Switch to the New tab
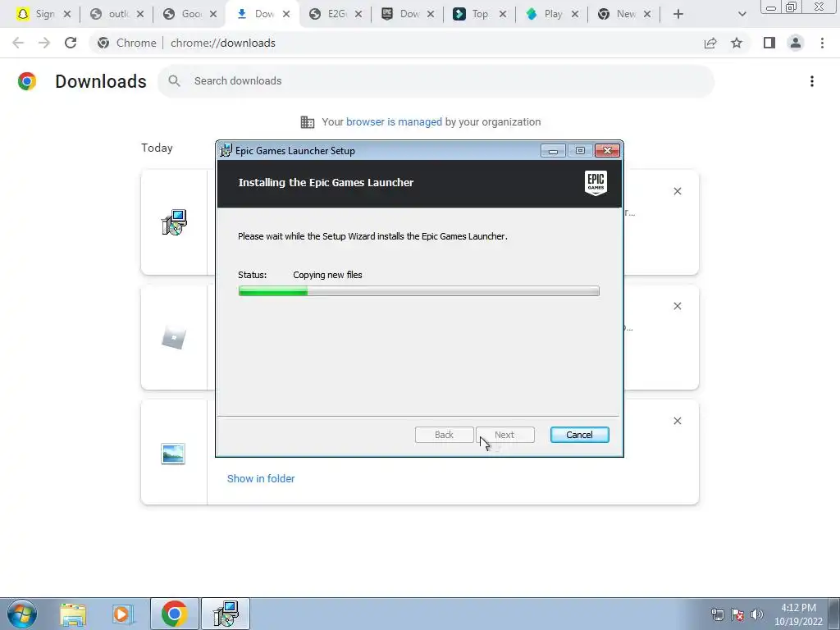Viewport: 840px width, 630px height. point(624,14)
